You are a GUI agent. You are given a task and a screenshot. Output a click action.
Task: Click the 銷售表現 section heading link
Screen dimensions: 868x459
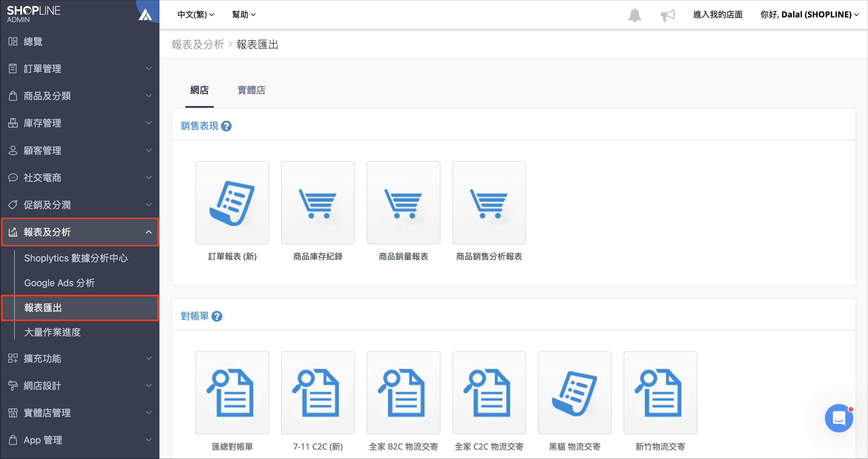[x=200, y=126]
